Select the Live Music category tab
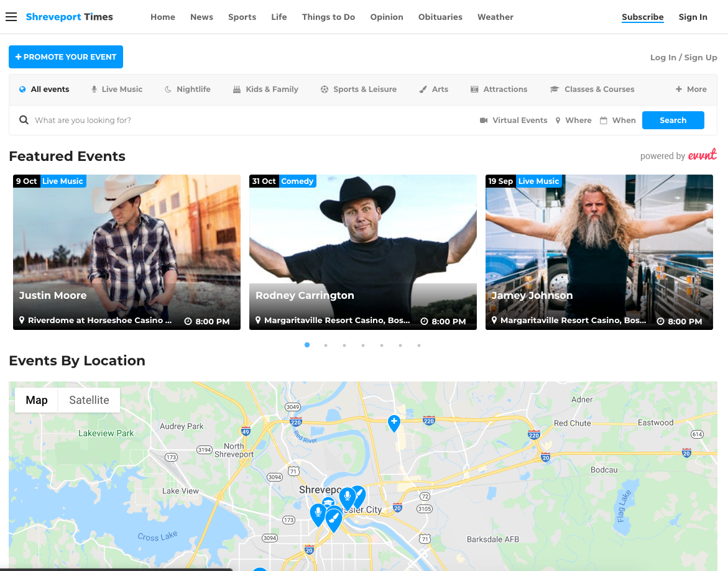This screenshot has width=728, height=571. (117, 89)
